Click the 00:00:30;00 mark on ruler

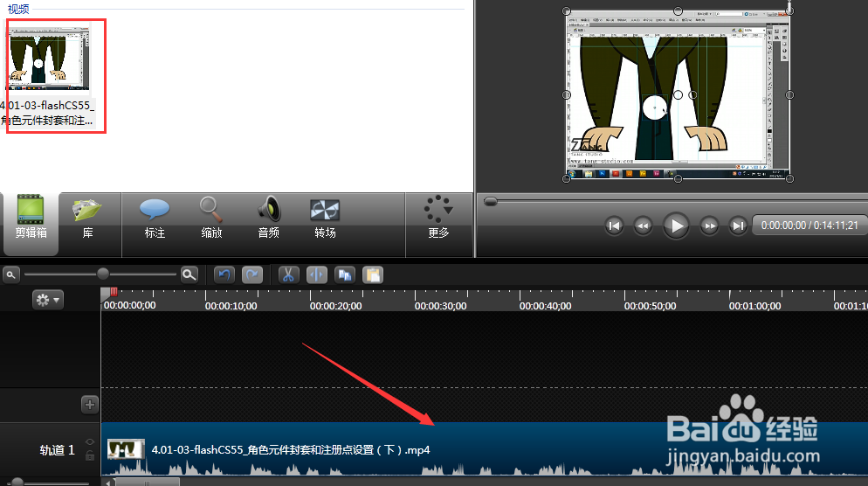[441, 306]
